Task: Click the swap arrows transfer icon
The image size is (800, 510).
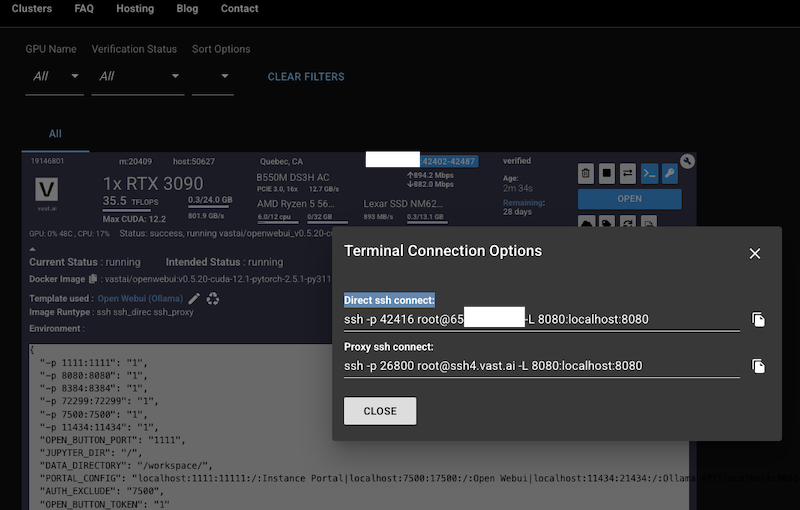Action: pos(628,173)
